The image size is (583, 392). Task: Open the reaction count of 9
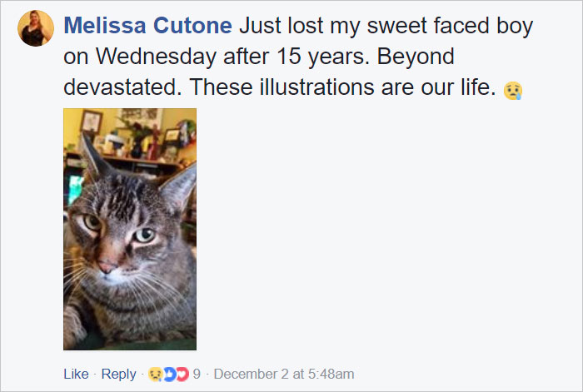(x=197, y=375)
